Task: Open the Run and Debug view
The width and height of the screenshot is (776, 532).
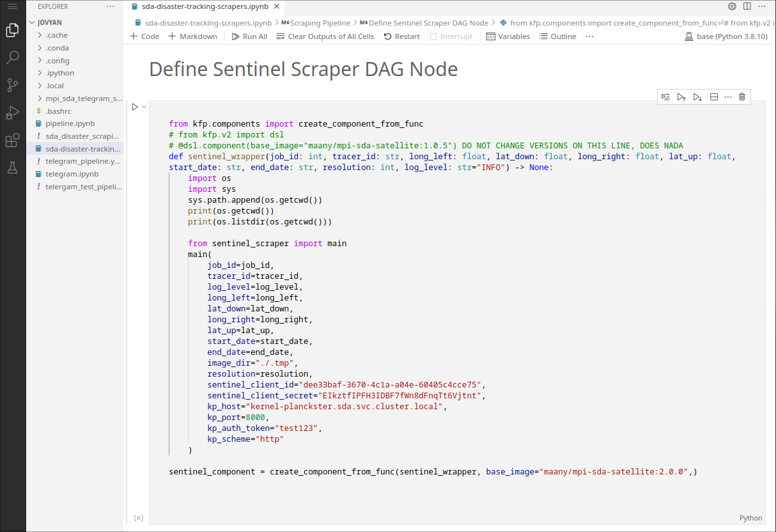Action: click(12, 113)
